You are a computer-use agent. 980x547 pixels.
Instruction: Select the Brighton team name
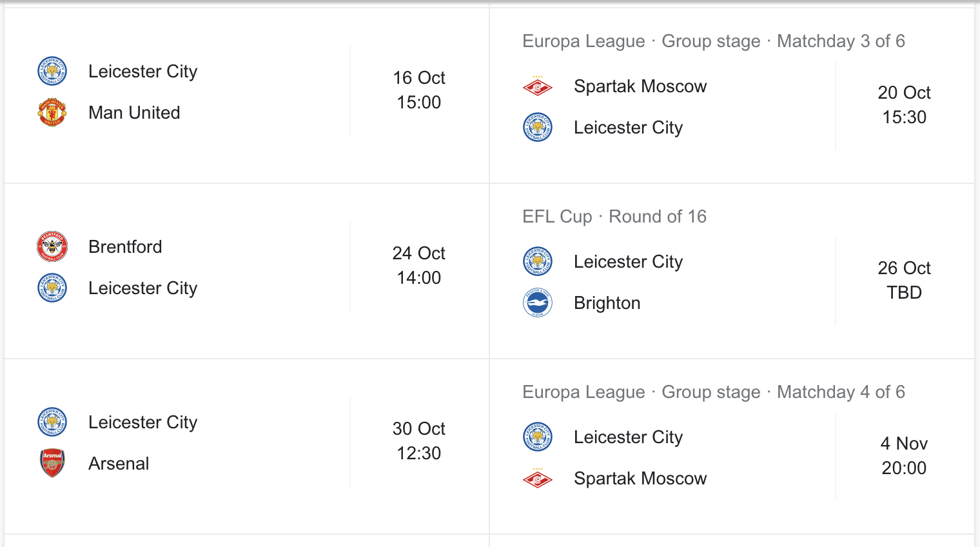(x=607, y=303)
